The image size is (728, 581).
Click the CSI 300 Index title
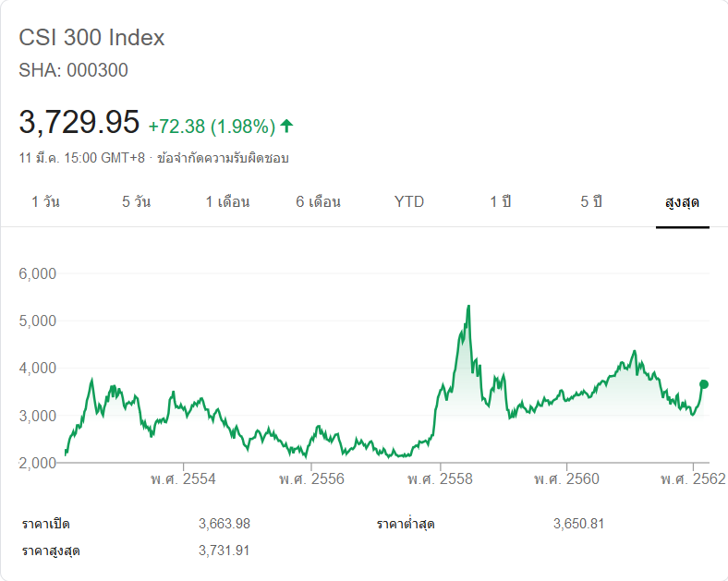(91, 38)
